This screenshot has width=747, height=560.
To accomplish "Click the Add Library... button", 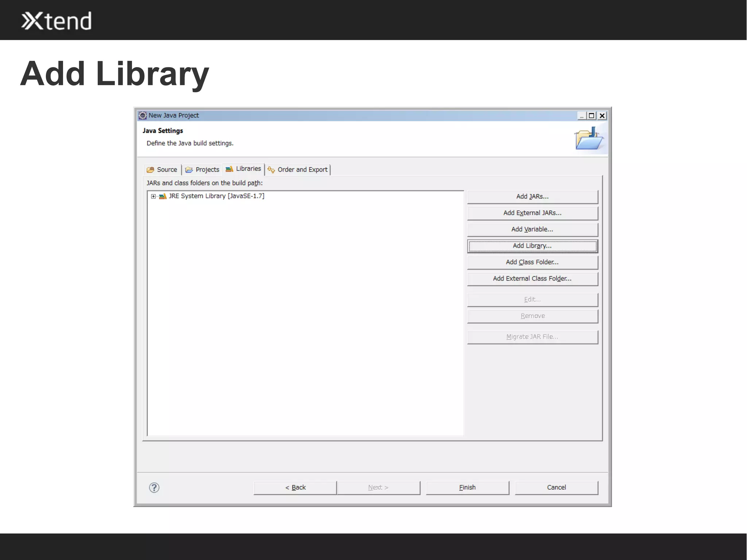I will click(532, 246).
